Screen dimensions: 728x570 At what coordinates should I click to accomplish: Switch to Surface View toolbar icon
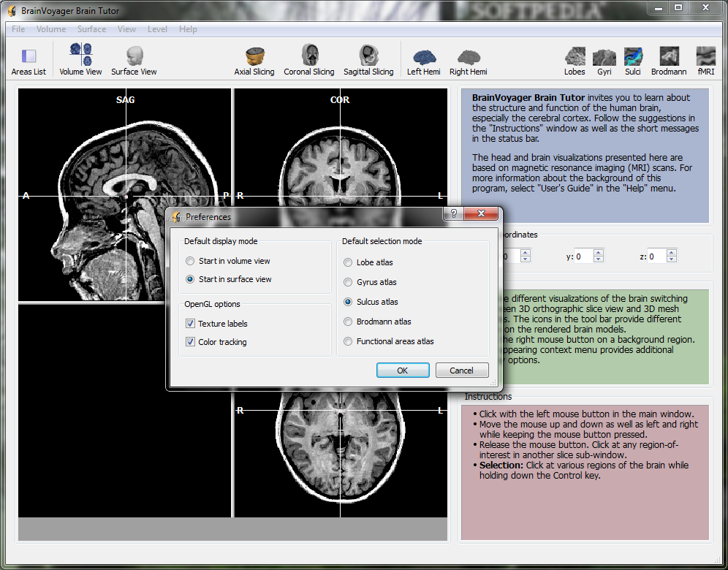[x=134, y=56]
